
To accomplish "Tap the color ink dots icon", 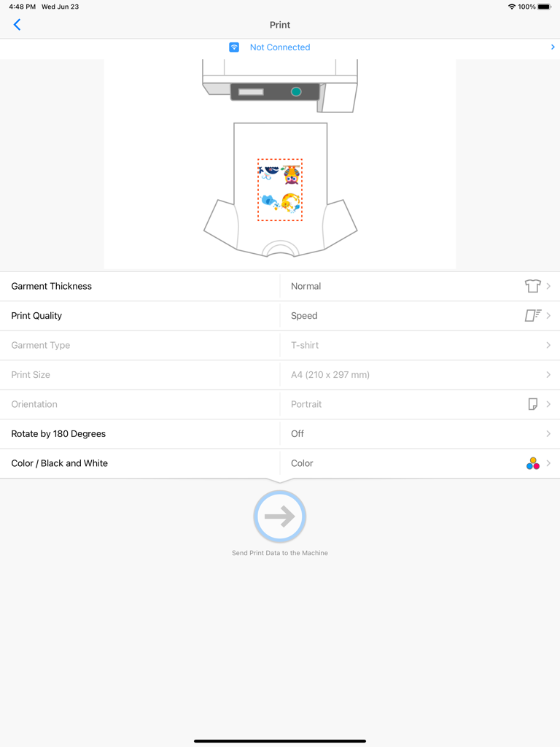I will [x=533, y=463].
